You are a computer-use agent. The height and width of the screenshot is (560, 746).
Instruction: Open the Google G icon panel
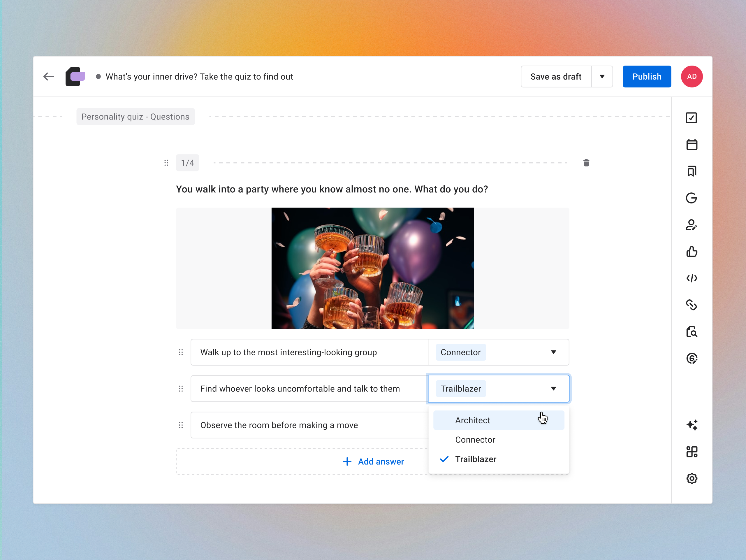click(x=692, y=198)
